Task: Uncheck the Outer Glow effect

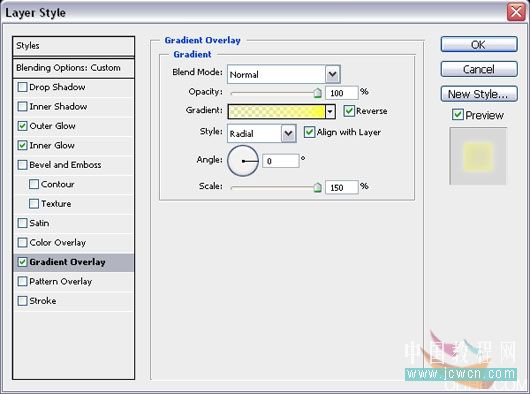Action: [22, 126]
